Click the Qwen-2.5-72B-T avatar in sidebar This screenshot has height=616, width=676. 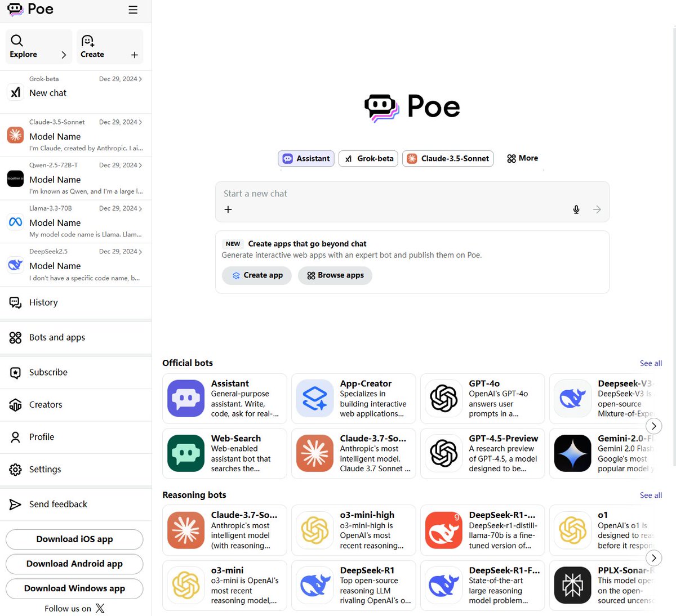[15, 178]
